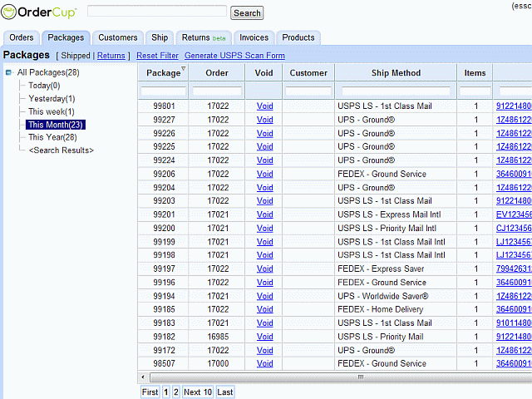Click the Reset Filter link
This screenshot has height=399, width=532.
click(157, 56)
